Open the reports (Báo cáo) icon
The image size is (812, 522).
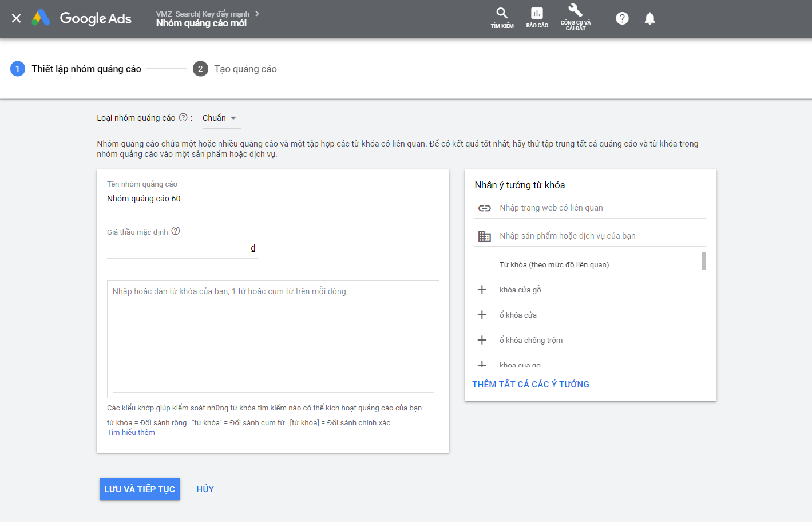pyautogui.click(x=537, y=14)
